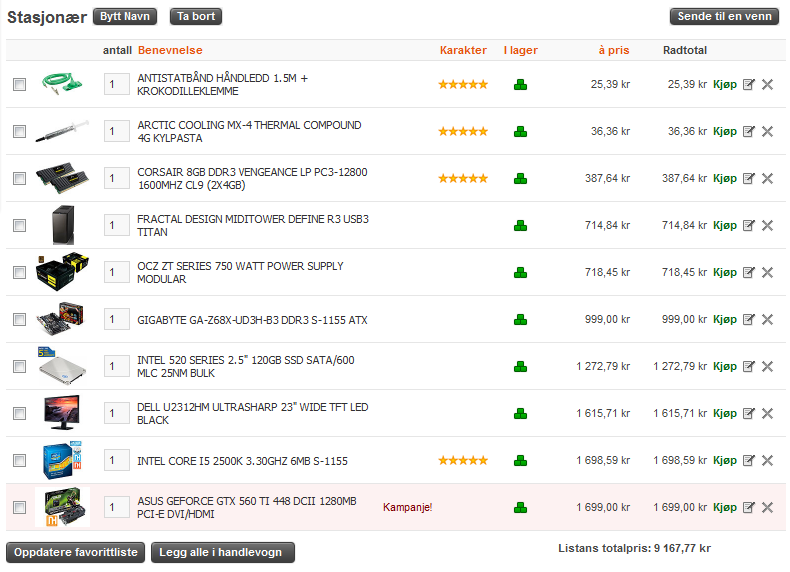Viewport: 790px width, 572px height.
Task: Open Fractal Design case thumbnail image
Action: tap(63, 225)
